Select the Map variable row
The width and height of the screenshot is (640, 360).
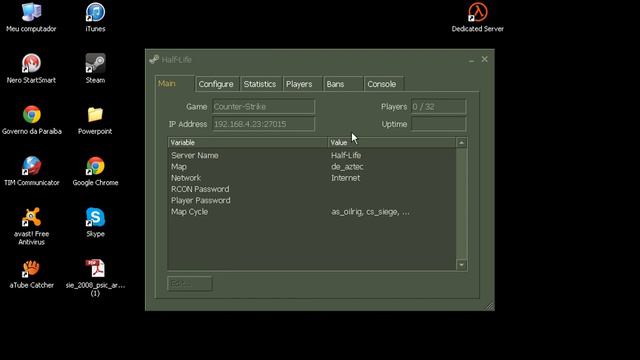(x=312, y=167)
